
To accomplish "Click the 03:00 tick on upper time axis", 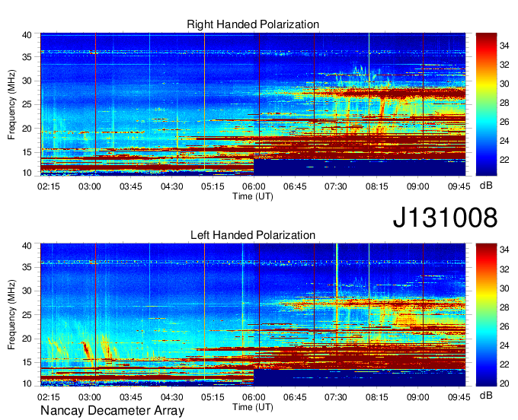I will [90, 186].
